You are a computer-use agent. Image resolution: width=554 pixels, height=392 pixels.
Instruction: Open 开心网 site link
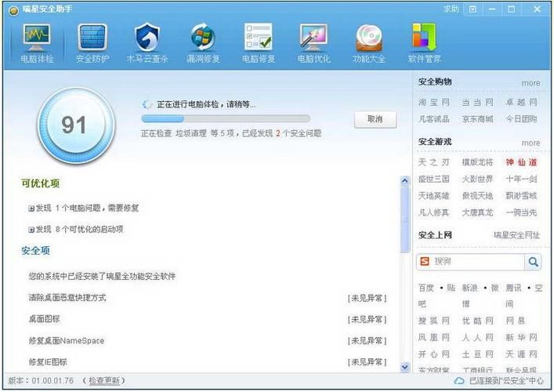point(434,354)
